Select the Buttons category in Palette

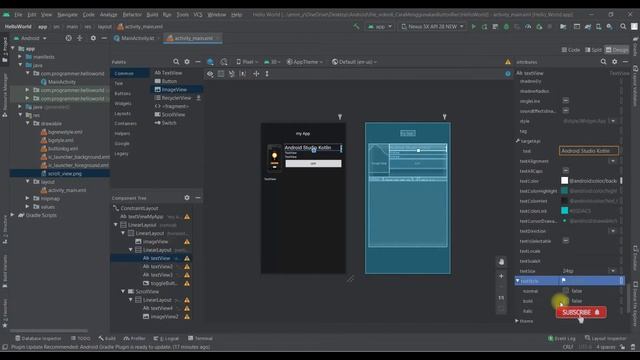point(122,93)
